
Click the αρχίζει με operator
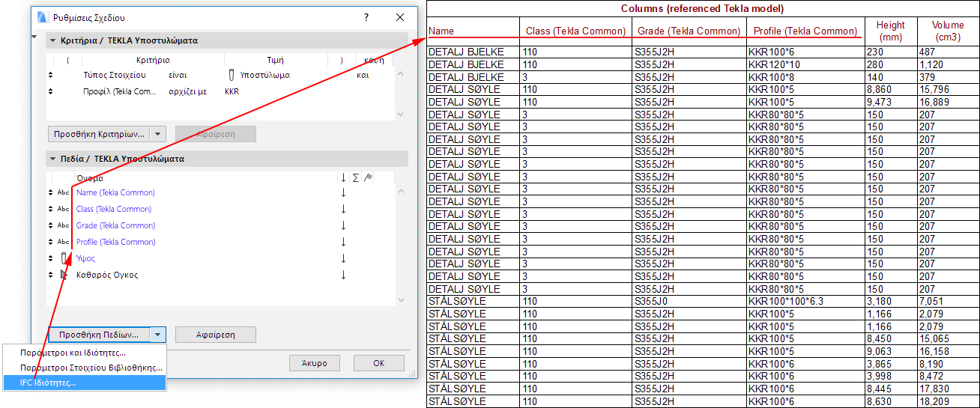187,91
